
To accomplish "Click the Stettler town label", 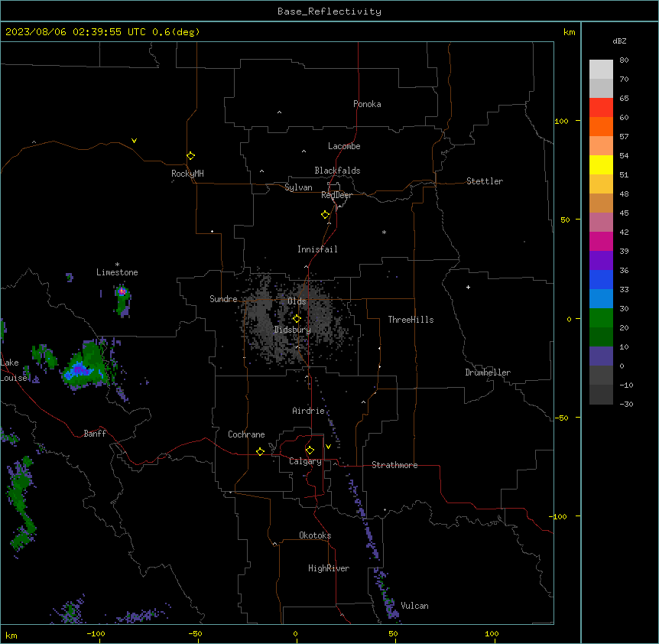I will [x=485, y=181].
